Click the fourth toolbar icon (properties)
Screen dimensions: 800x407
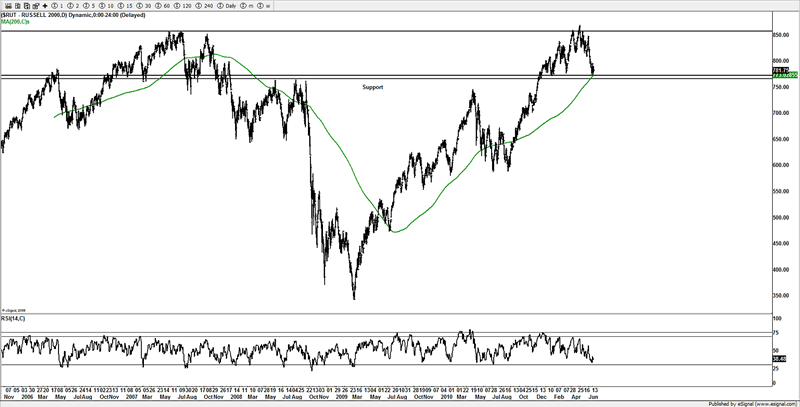point(36,6)
